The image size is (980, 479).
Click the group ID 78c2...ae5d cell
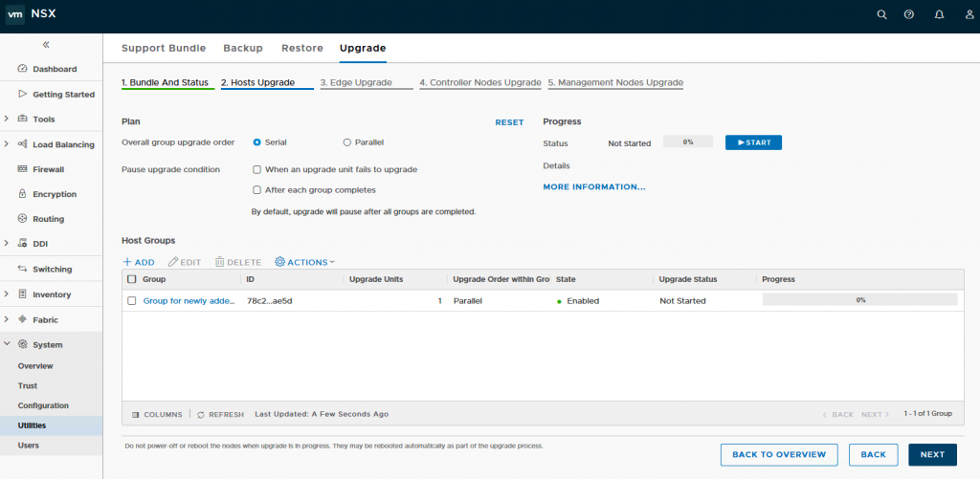[269, 301]
